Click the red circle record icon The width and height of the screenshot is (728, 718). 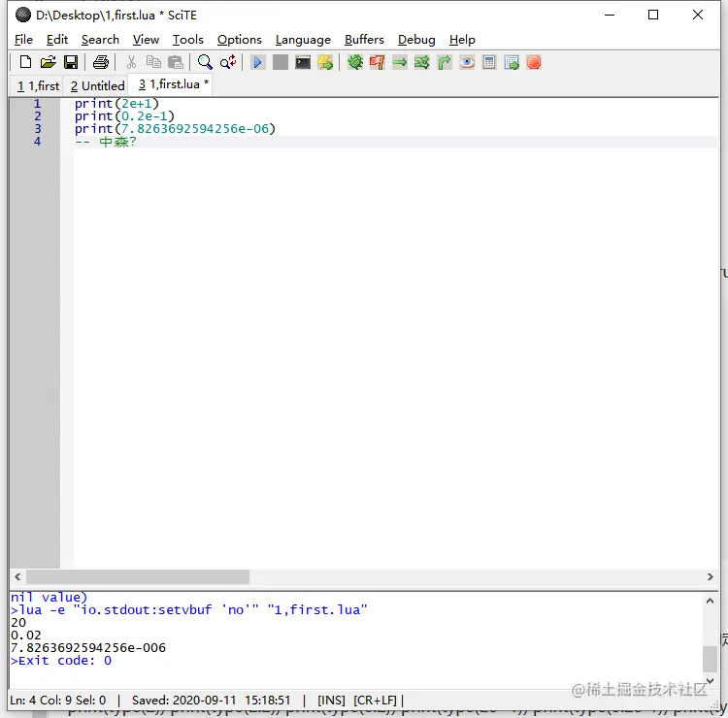pos(534,62)
